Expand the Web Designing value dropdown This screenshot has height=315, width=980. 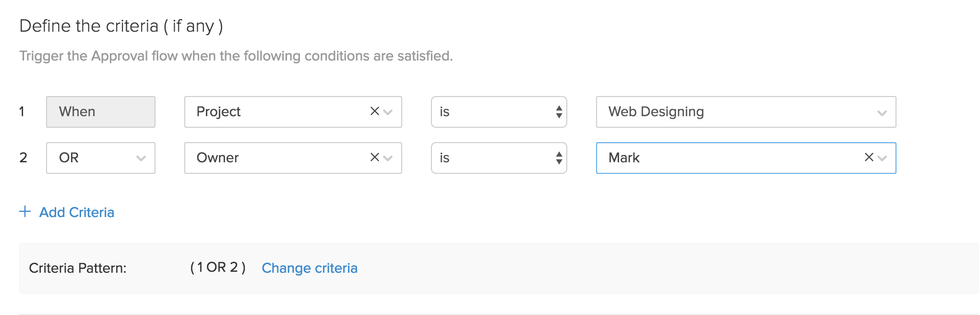tap(881, 112)
